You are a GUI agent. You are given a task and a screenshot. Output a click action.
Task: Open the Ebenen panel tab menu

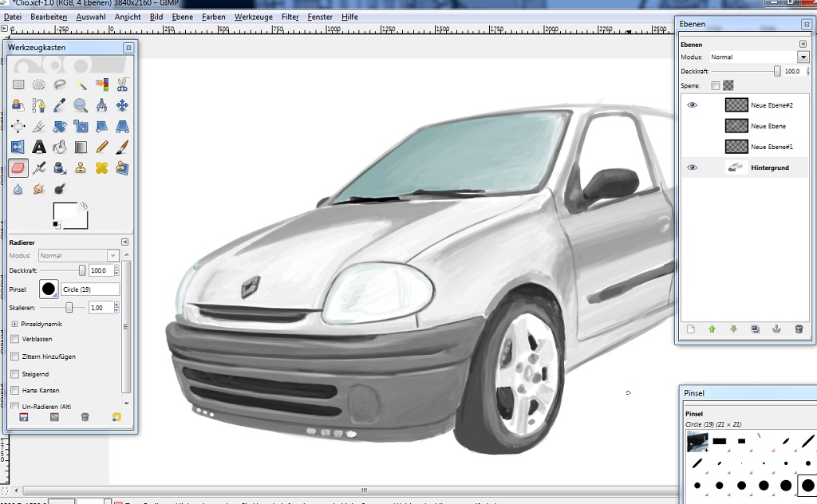pos(803,44)
